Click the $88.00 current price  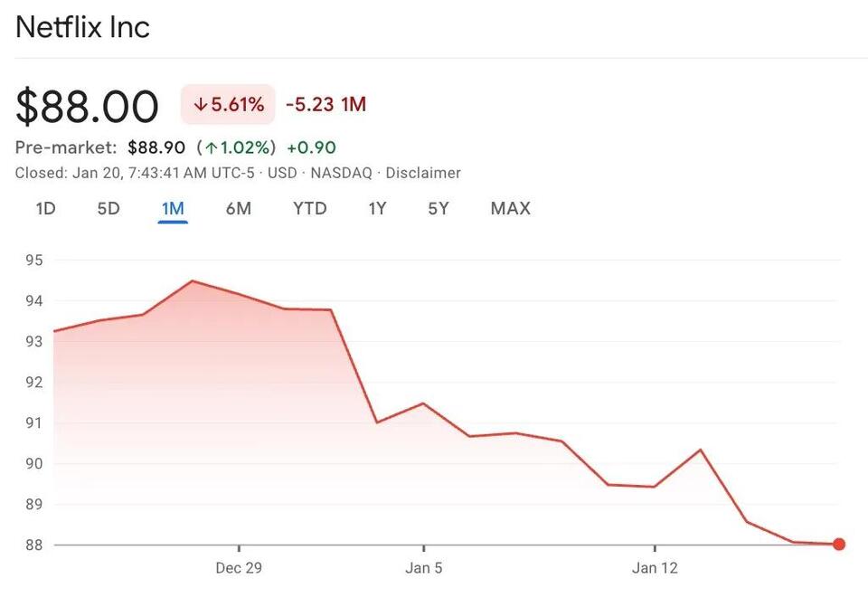[x=87, y=107]
